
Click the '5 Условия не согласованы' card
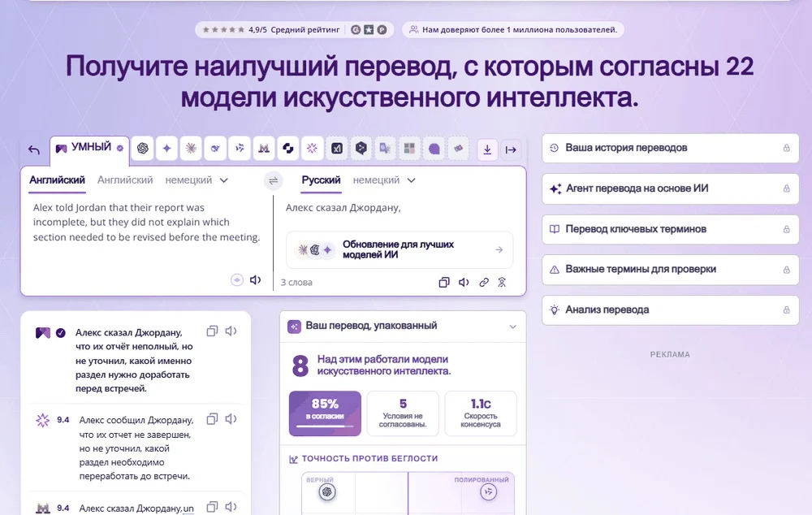click(403, 413)
